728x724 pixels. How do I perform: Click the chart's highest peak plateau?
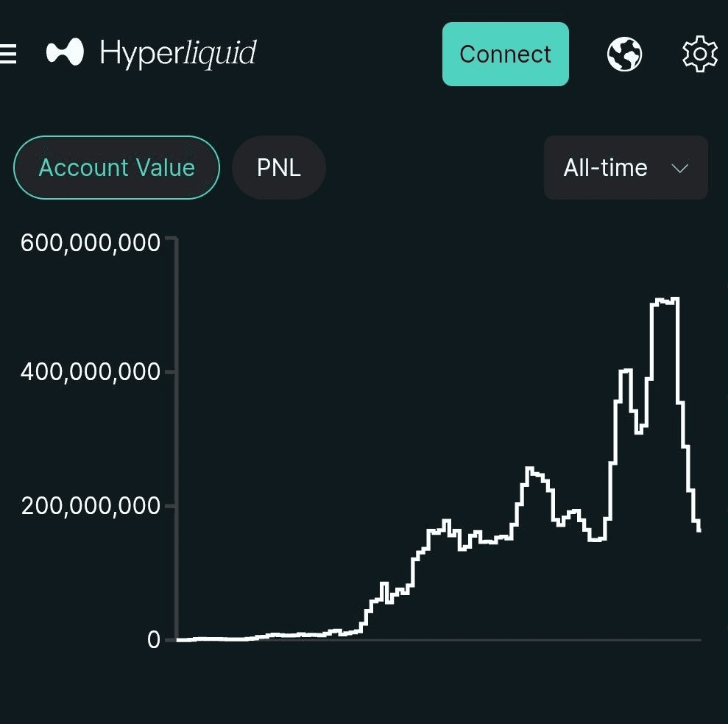point(665,301)
